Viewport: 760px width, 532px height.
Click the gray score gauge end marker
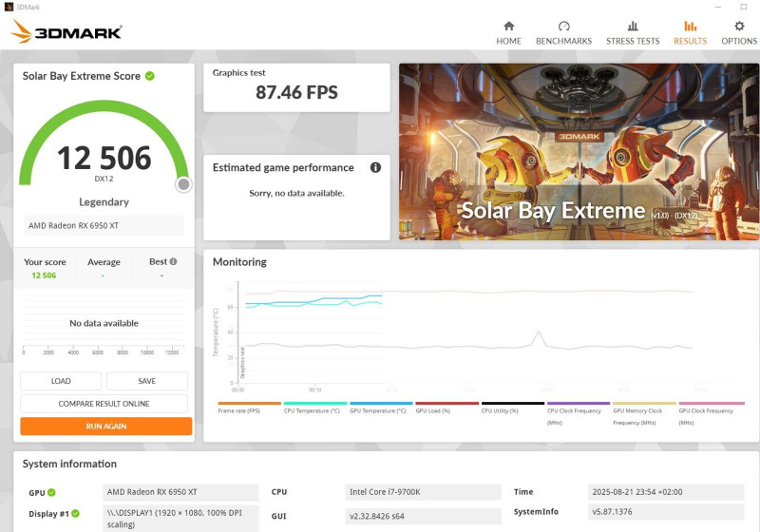pyautogui.click(x=183, y=184)
